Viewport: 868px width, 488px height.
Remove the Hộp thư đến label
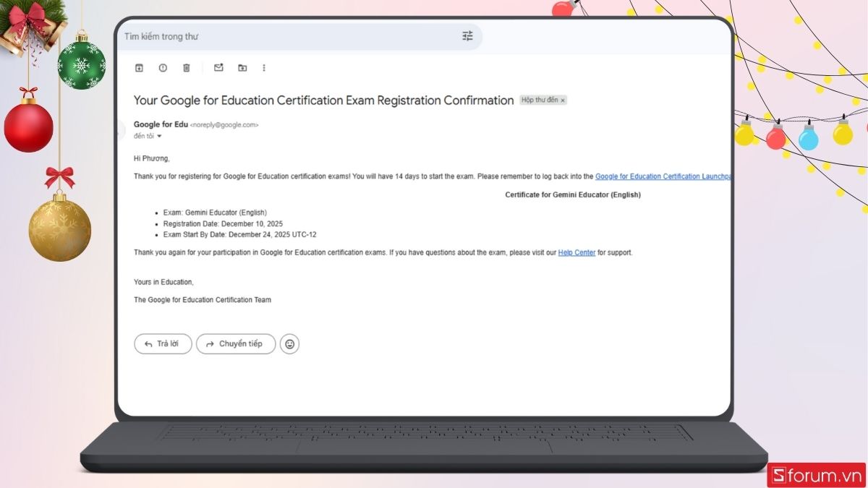pyautogui.click(x=563, y=100)
